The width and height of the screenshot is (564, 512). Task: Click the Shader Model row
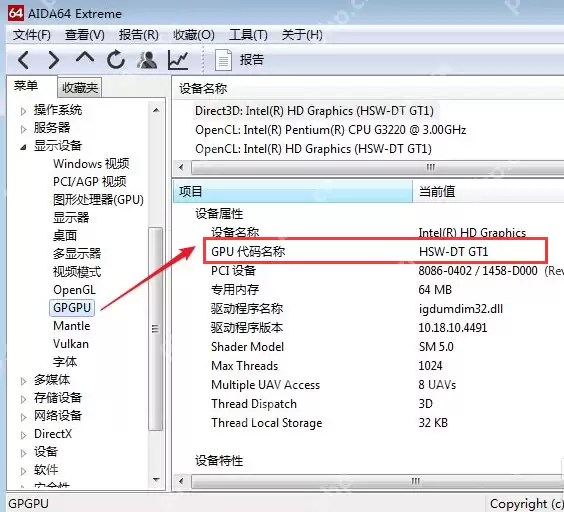click(x=332, y=346)
